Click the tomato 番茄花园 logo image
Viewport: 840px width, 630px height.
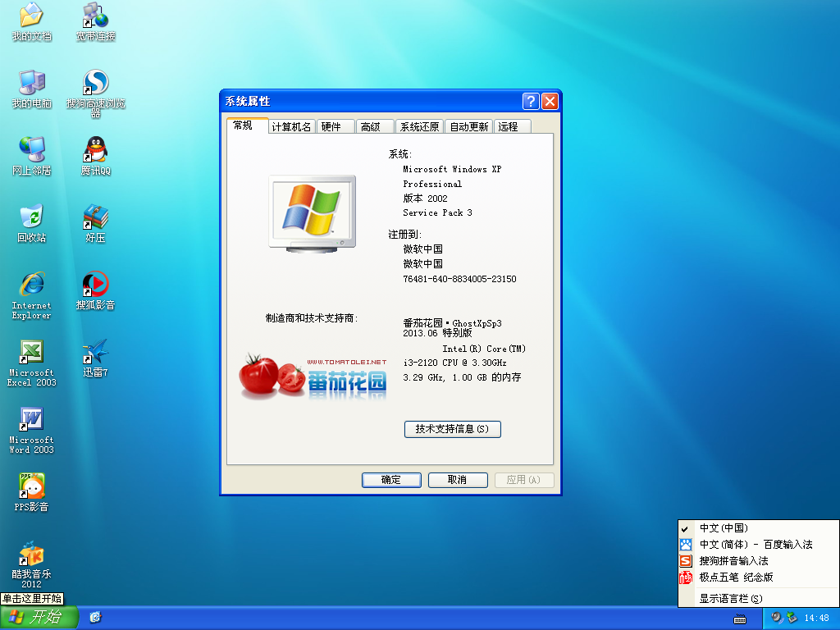313,377
